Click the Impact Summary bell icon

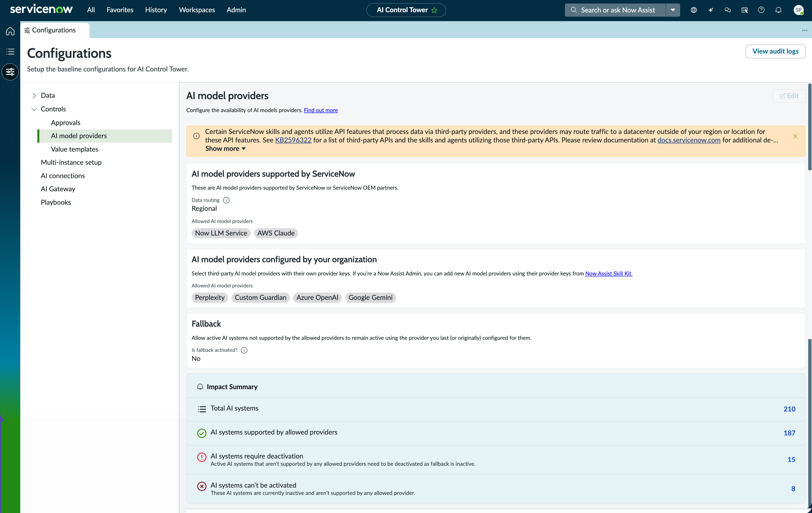pyautogui.click(x=200, y=387)
